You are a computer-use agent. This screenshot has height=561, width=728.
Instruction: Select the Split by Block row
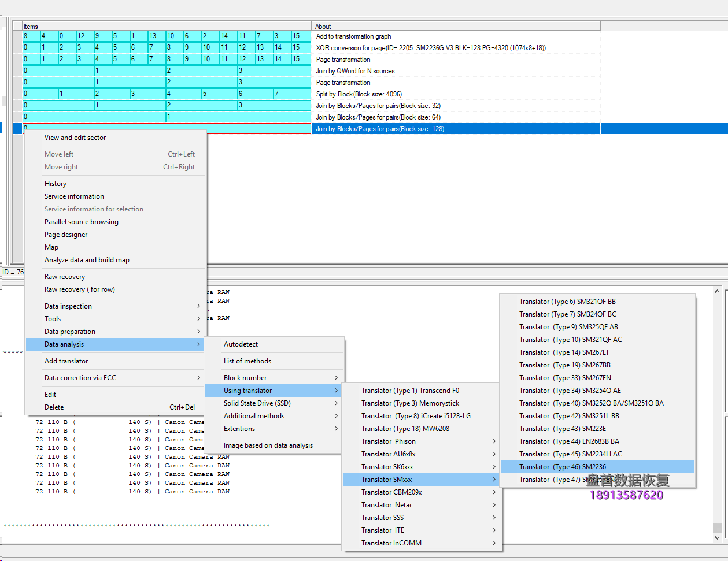pos(359,94)
